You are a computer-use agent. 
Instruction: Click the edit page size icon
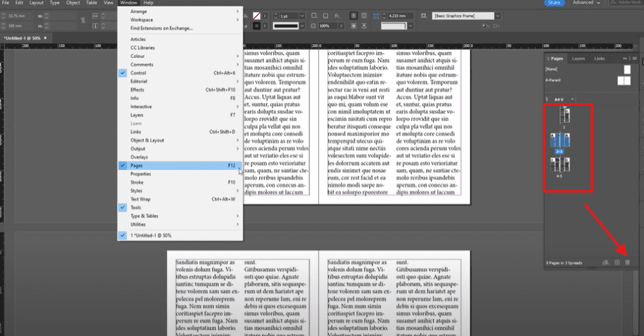point(605,262)
